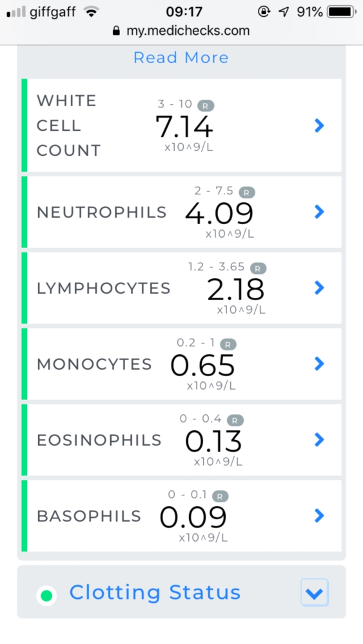Click the Read More link
Image resolution: width=363 pixels, height=644 pixels.
[x=181, y=57]
